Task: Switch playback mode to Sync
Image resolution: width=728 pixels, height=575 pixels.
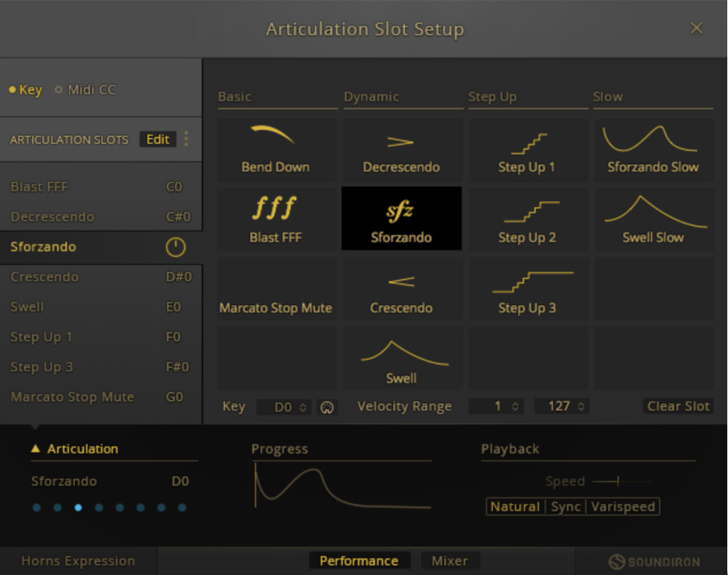Action: (x=565, y=507)
